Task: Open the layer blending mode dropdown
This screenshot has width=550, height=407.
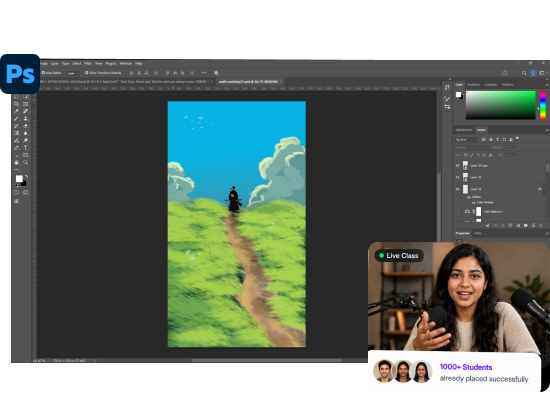Action: 472,147
